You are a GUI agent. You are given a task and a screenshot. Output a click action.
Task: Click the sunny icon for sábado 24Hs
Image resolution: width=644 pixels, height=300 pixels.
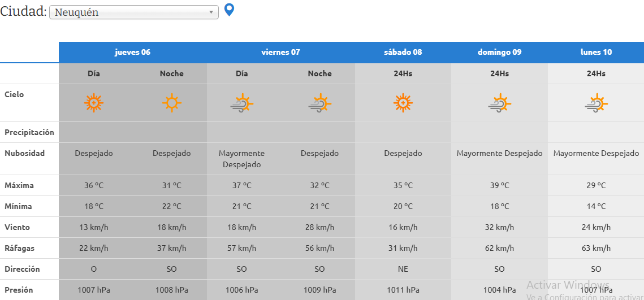pos(403,103)
